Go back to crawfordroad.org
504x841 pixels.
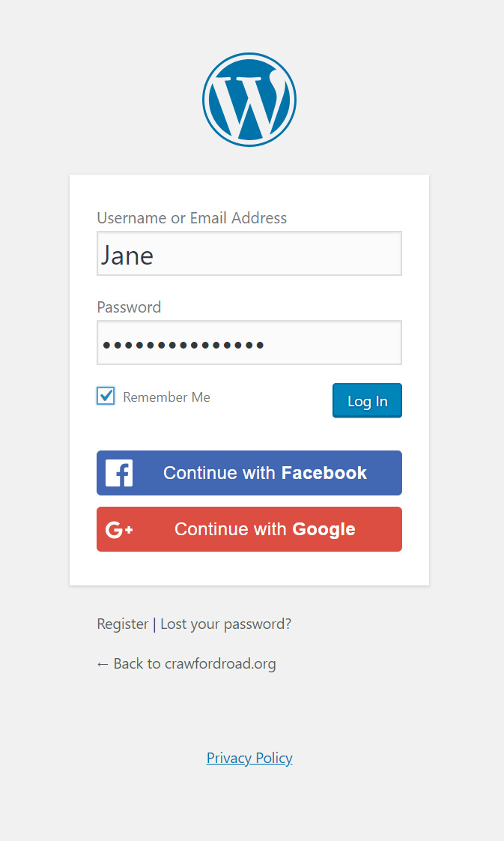[194, 663]
